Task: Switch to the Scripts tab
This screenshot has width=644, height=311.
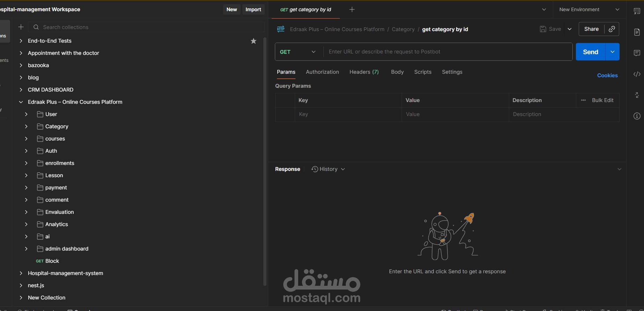Action: click(x=423, y=72)
